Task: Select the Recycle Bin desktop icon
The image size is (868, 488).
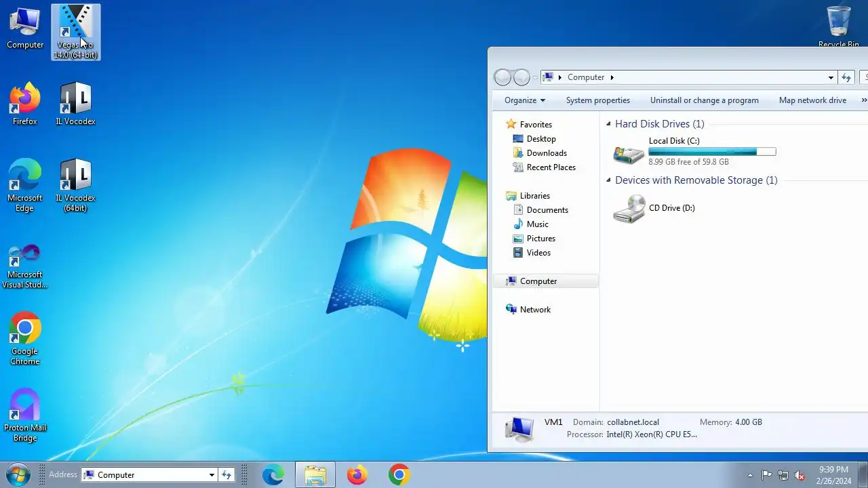Action: point(839,27)
